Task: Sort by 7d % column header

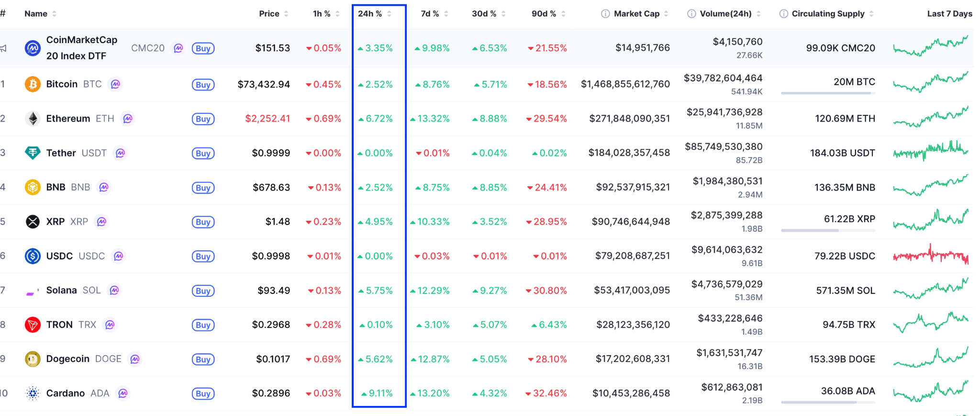Action: (434, 14)
